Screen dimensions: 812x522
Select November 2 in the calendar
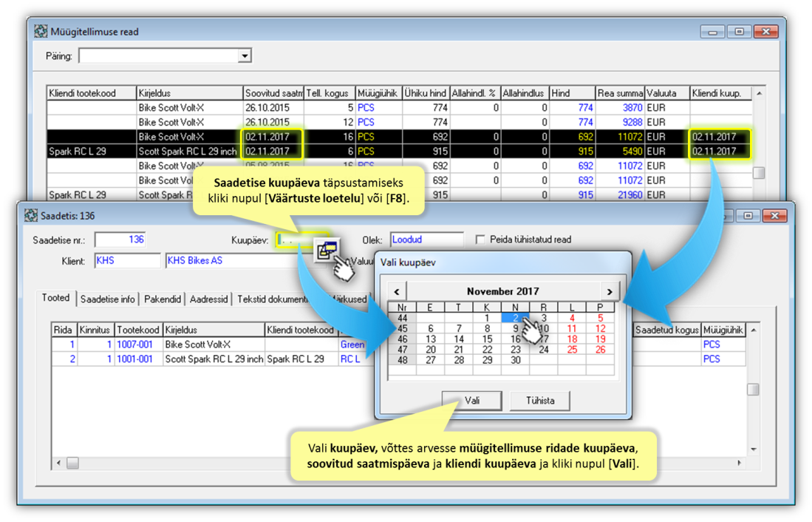pyautogui.click(x=515, y=318)
